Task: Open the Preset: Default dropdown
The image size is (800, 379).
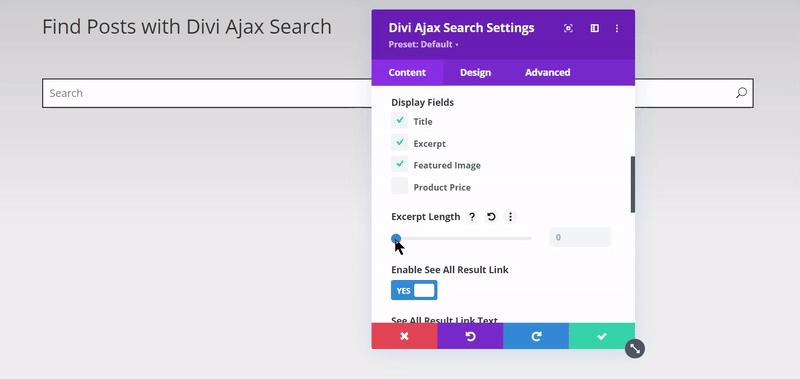Action: click(x=423, y=44)
